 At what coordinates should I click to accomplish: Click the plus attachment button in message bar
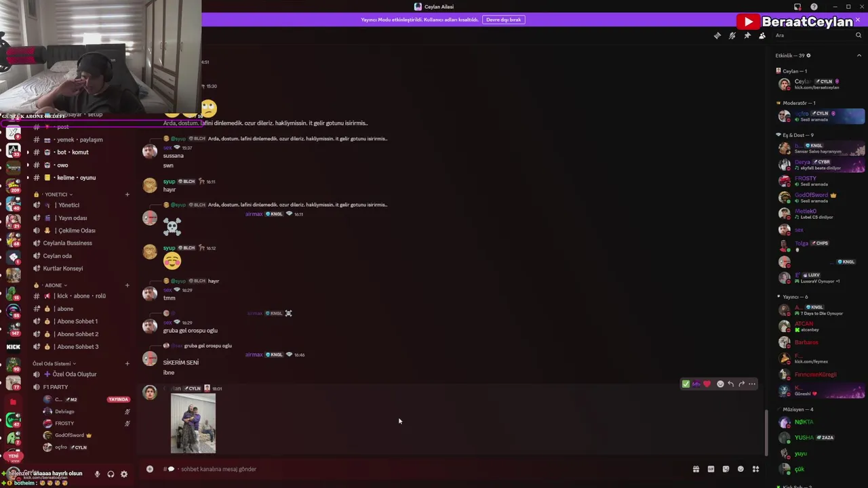click(150, 469)
